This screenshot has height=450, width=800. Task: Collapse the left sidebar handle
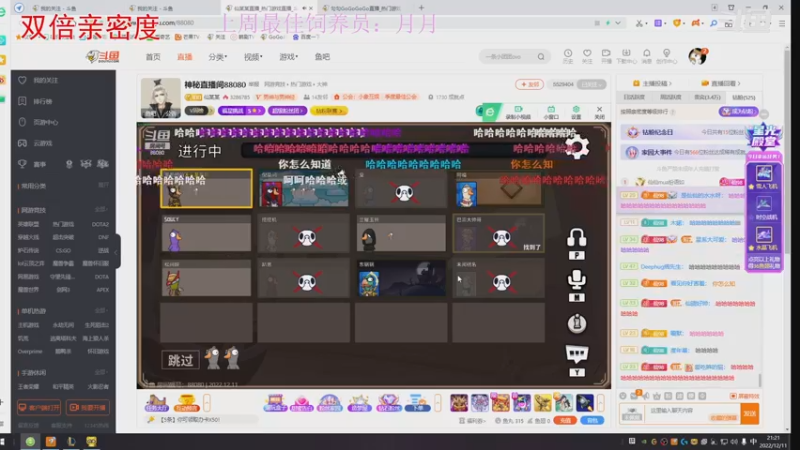tap(116, 252)
